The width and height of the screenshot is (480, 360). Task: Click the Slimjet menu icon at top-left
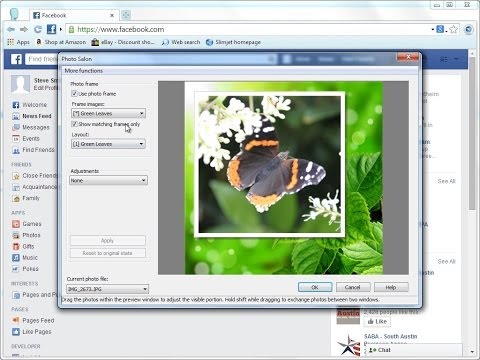click(14, 14)
